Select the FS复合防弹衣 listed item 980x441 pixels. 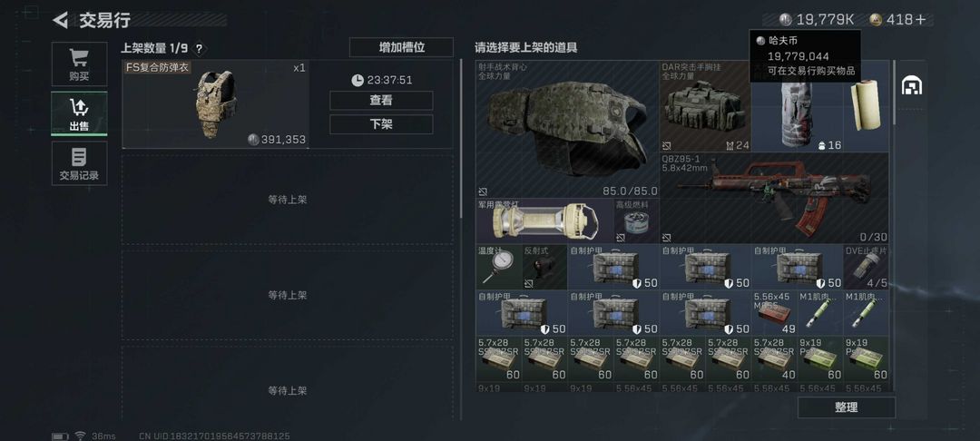tap(216, 104)
